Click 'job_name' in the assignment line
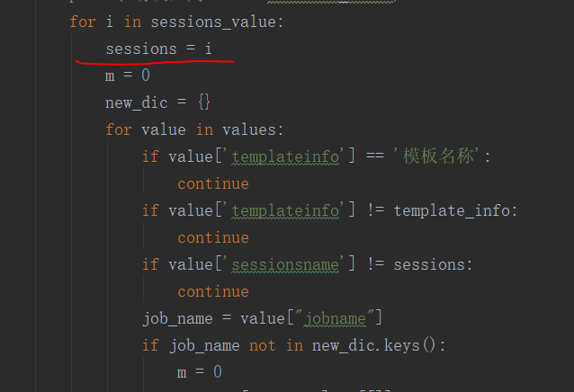 [178, 319]
